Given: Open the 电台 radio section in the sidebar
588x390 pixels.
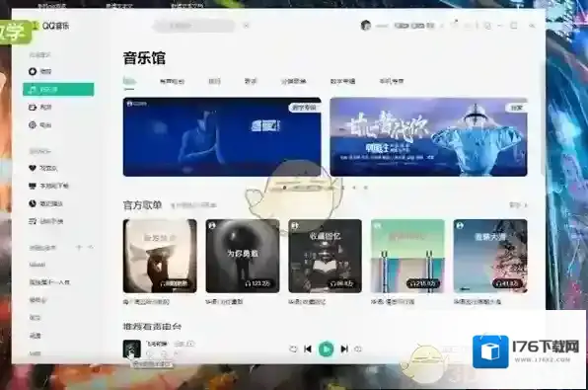Looking at the screenshot, I should tap(40, 125).
